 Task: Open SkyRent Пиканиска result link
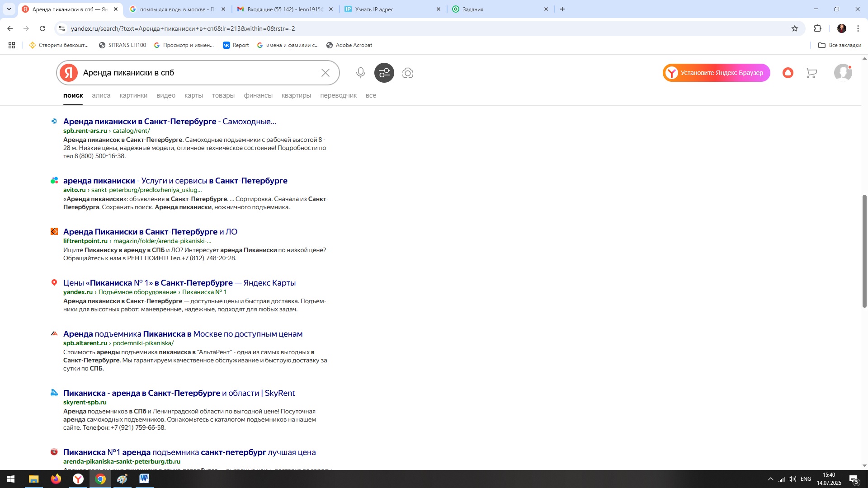click(x=179, y=393)
